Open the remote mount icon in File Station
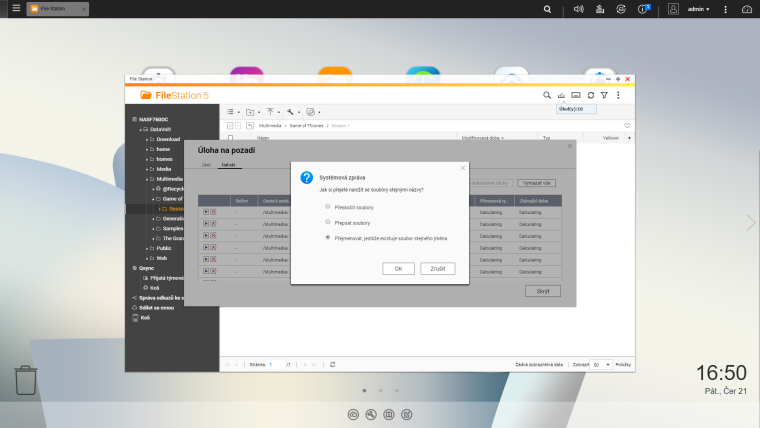Viewport: 760px width, 428px height. [x=576, y=95]
